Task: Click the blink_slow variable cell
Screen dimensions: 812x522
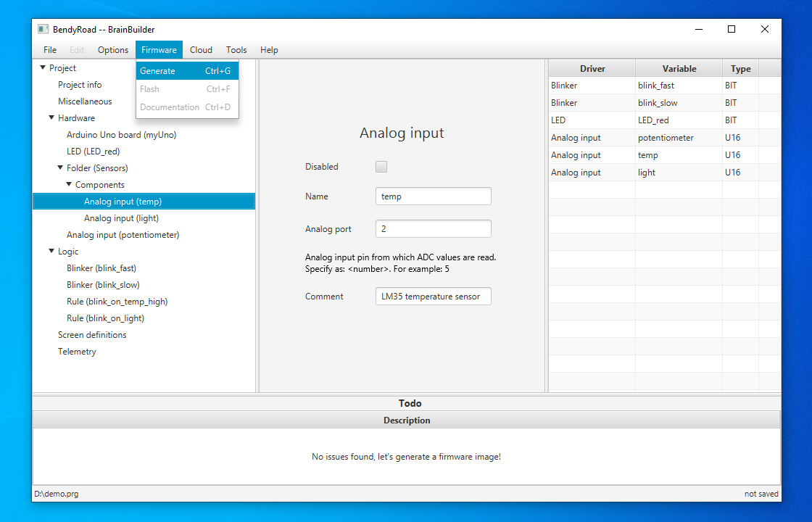Action: pyautogui.click(x=679, y=102)
